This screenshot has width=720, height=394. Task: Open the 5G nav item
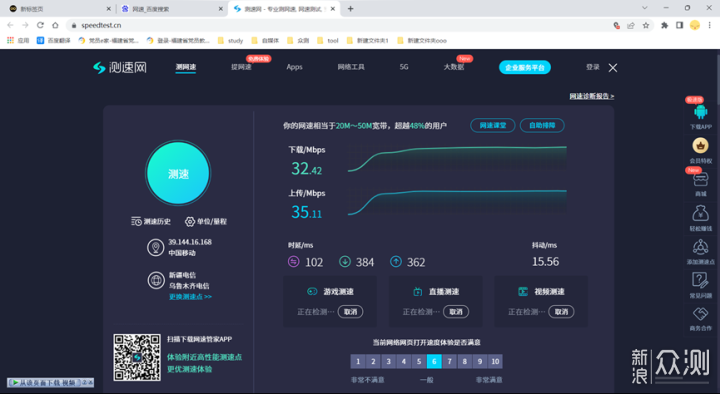404,67
